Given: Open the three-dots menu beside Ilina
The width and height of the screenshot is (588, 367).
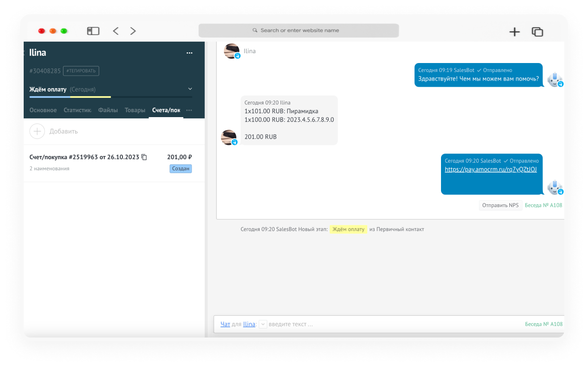Looking at the screenshot, I should tap(189, 53).
